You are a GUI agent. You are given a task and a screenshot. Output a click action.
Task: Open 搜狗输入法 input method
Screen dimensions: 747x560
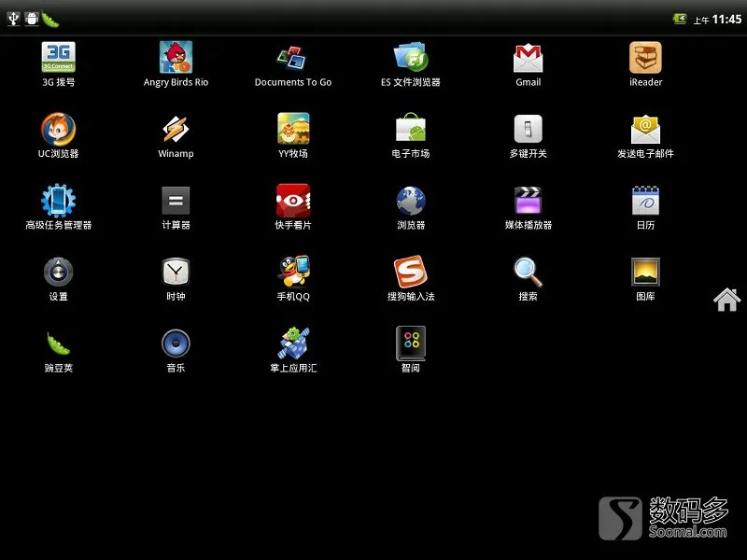411,278
